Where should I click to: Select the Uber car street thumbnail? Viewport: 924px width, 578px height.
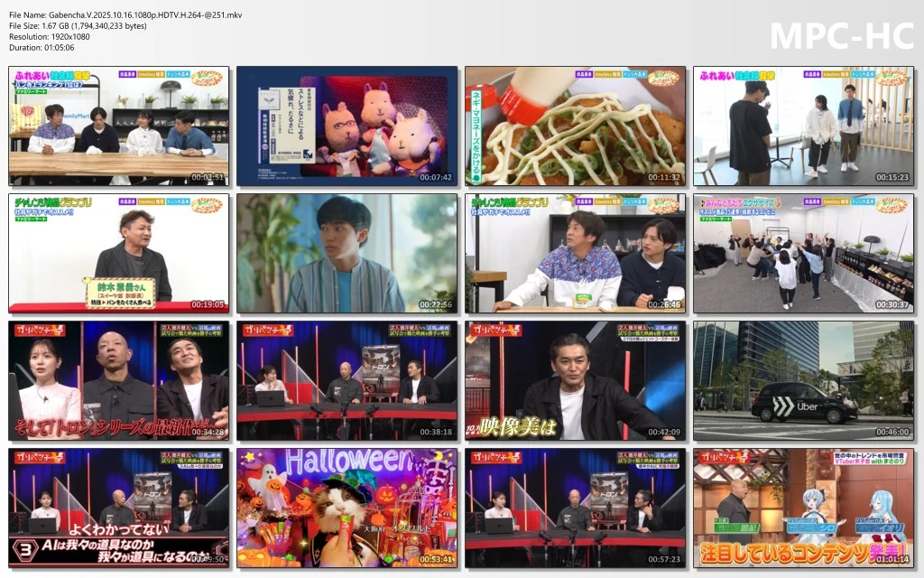click(x=803, y=380)
